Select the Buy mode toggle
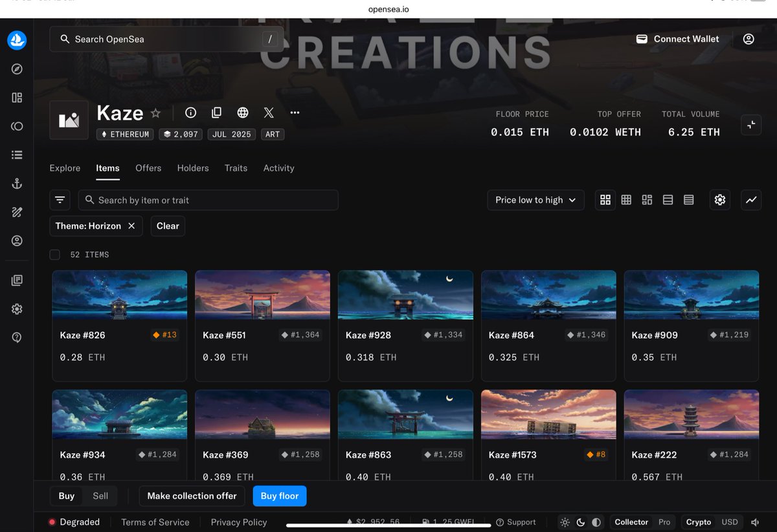 coord(67,496)
